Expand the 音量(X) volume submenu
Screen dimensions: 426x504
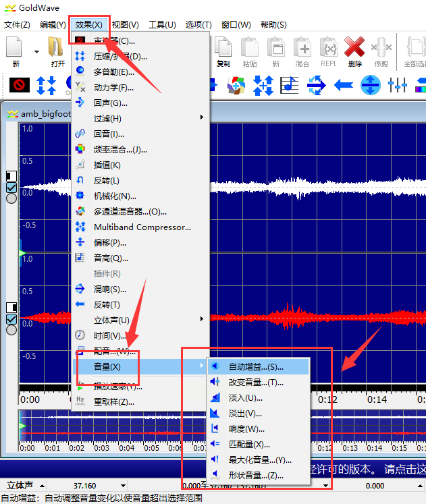click(x=141, y=367)
